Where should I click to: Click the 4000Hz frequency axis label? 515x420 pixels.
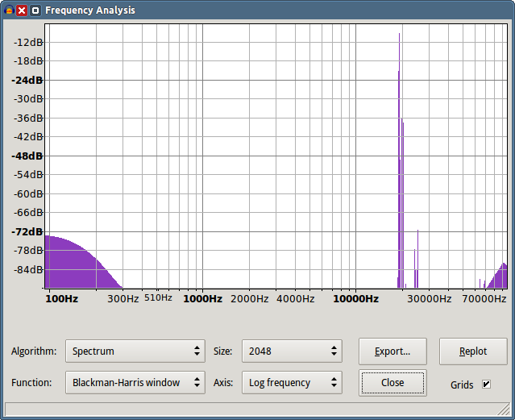point(296,299)
